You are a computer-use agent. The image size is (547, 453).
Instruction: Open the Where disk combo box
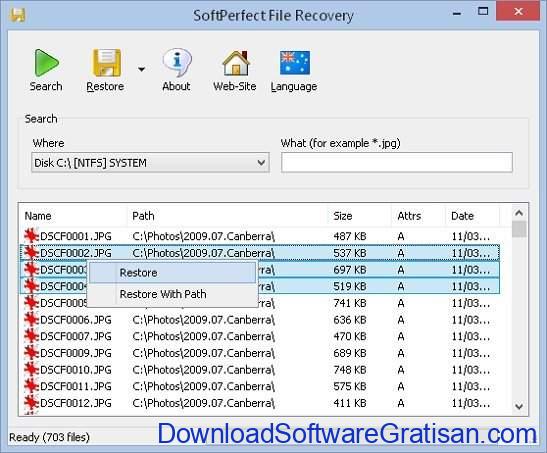click(150, 163)
